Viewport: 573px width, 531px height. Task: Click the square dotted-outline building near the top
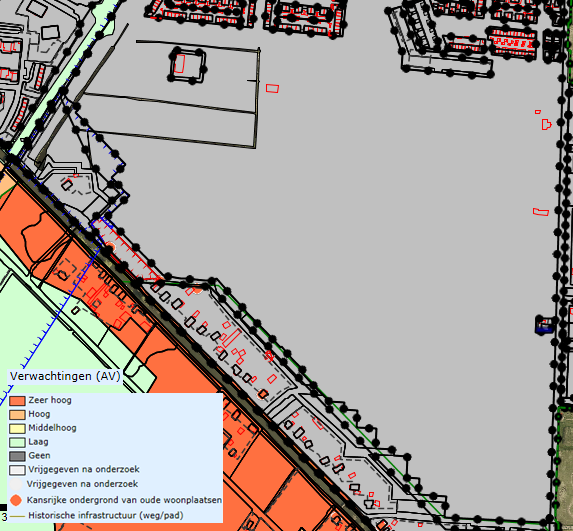(187, 65)
